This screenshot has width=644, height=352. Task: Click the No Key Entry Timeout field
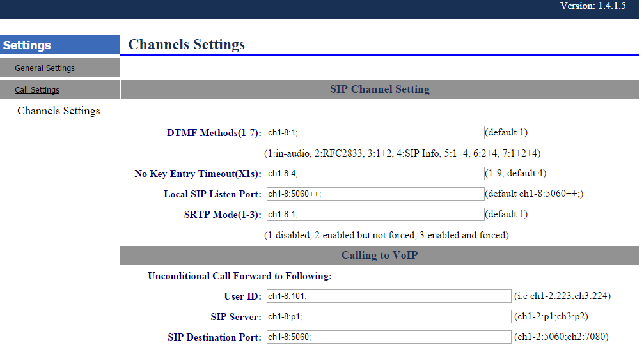(375, 173)
